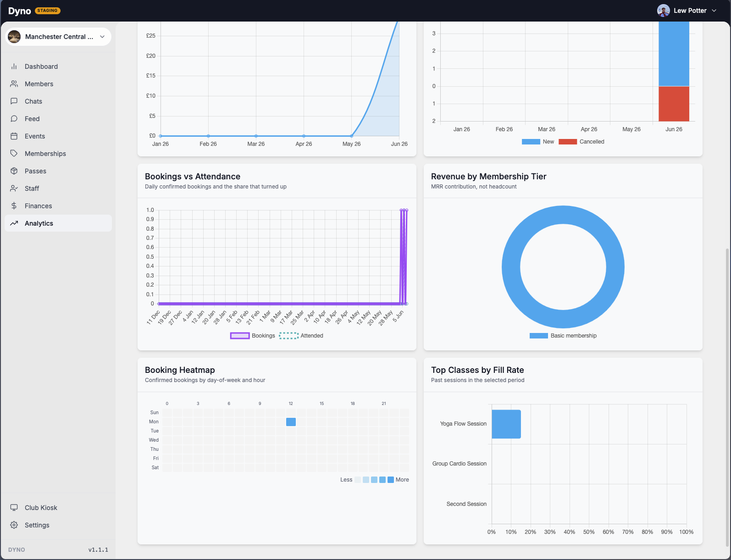The height and width of the screenshot is (560, 731).
Task: Click the Yoga Flow Session bar
Action: 506,424
